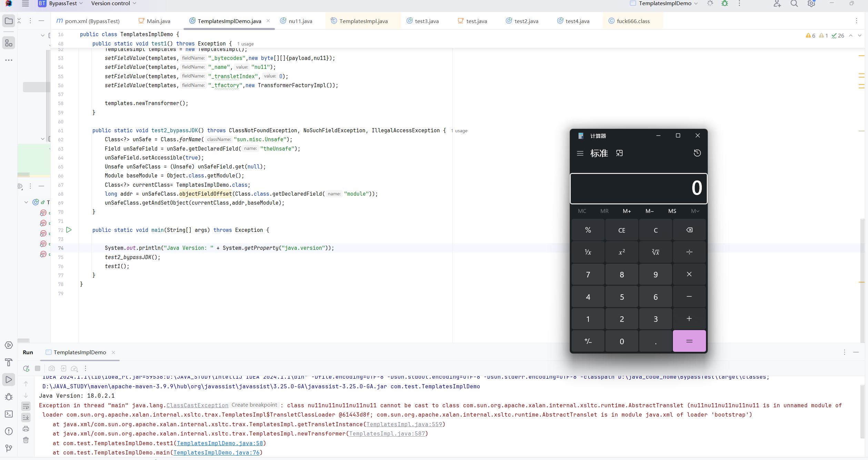
Task: Open the calculator navigation menu
Action: [x=580, y=153]
